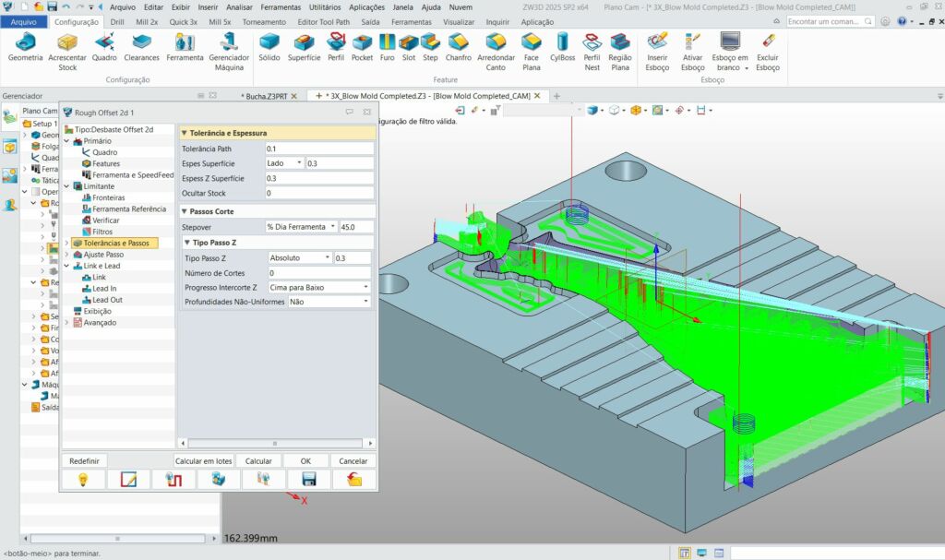Open the Arquivo menu
Viewport: 945px width, 560px height.
click(x=122, y=7)
